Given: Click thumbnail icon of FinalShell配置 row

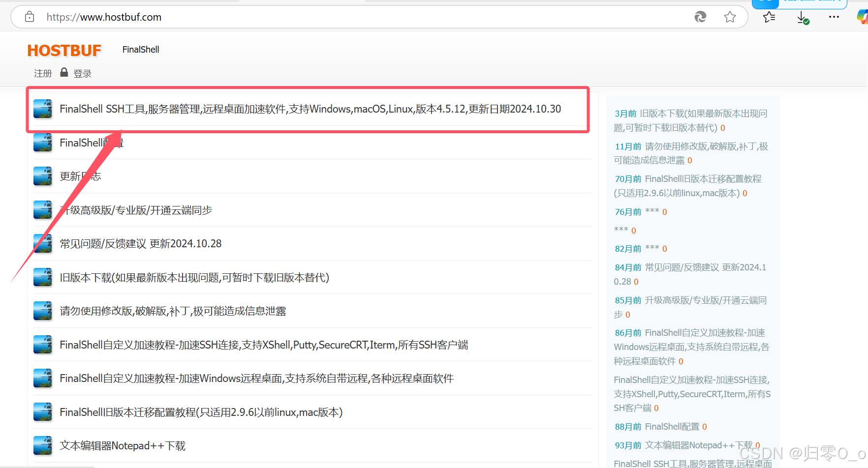Looking at the screenshot, I should 43,143.
